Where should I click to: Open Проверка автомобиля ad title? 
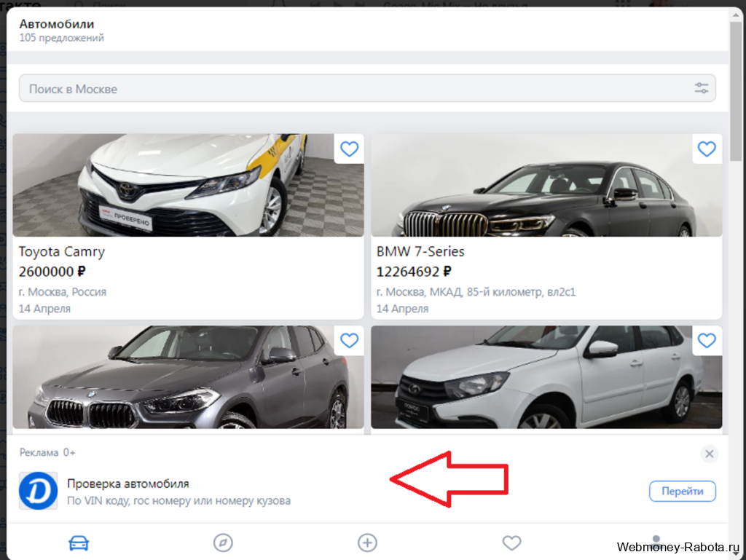(128, 484)
